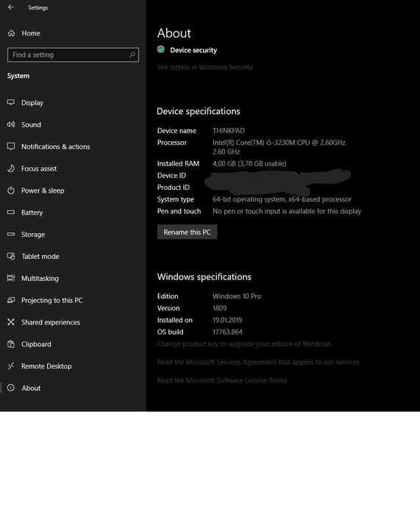Image resolution: width=420 pixels, height=514 pixels.
Task: Click the Shared experiences icon
Action: [11, 322]
